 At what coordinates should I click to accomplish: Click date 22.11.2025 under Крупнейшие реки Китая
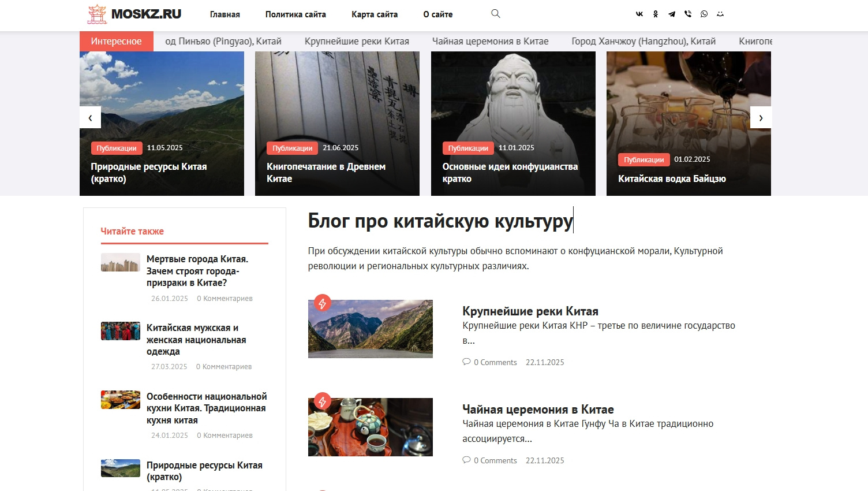[545, 363]
